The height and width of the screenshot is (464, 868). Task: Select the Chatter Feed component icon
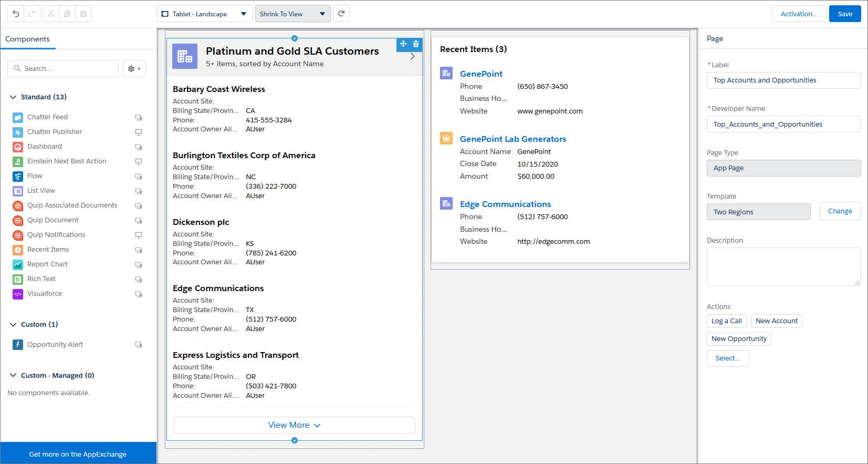coord(18,117)
